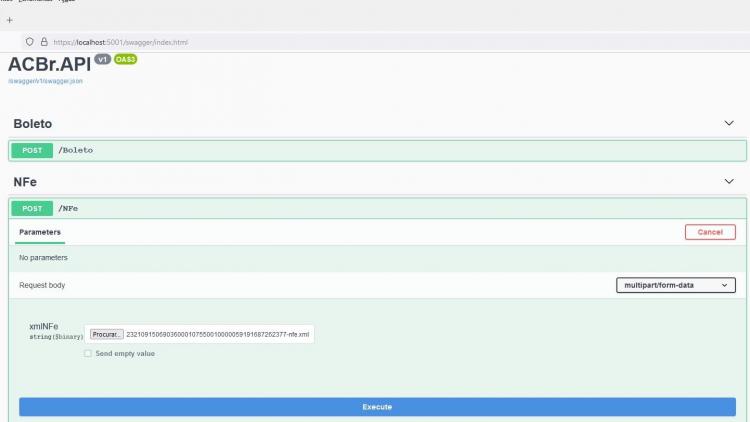Click the NFe section heading
The height and width of the screenshot is (422, 750).
pos(25,182)
